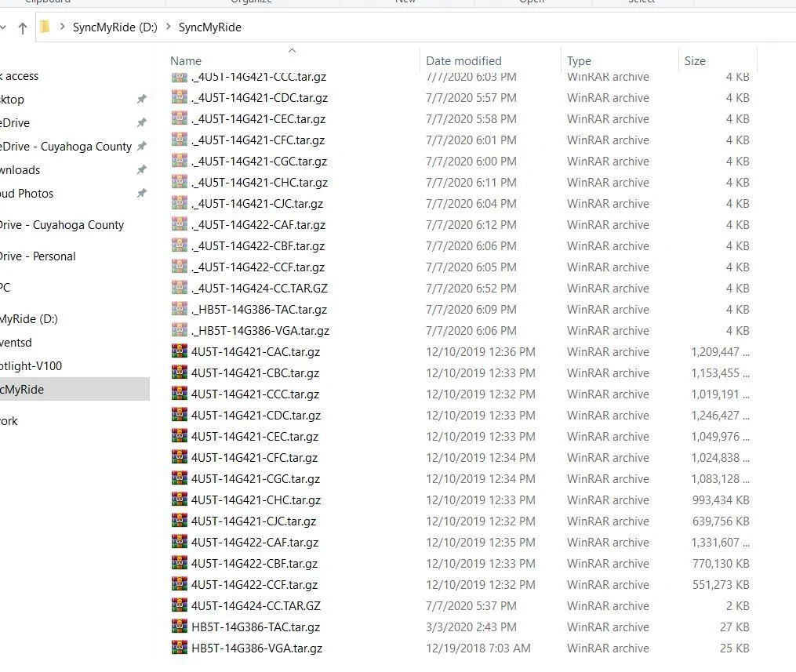Click the archive icon for ._4U5T-14G421-CJC.tar.gz
Viewport: 796px width, 672px height.
pyautogui.click(x=180, y=203)
